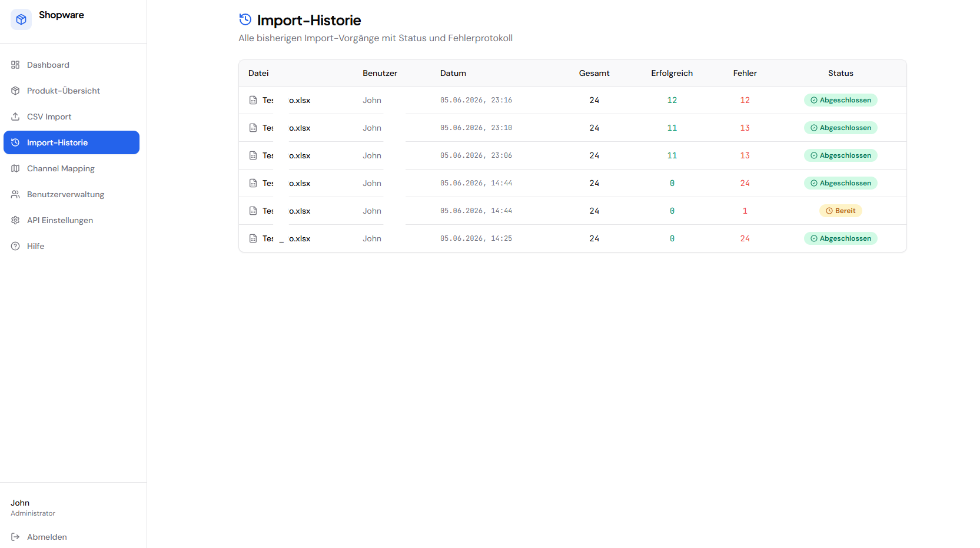This screenshot has width=980, height=548.
Task: Click the date 05.06.2026, 14:25
Action: coord(476,238)
